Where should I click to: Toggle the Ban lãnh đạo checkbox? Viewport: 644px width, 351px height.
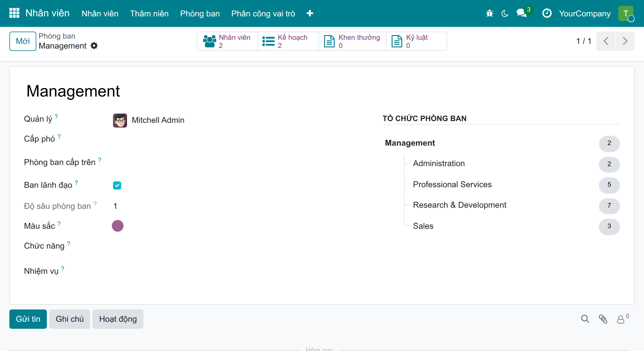[117, 185]
